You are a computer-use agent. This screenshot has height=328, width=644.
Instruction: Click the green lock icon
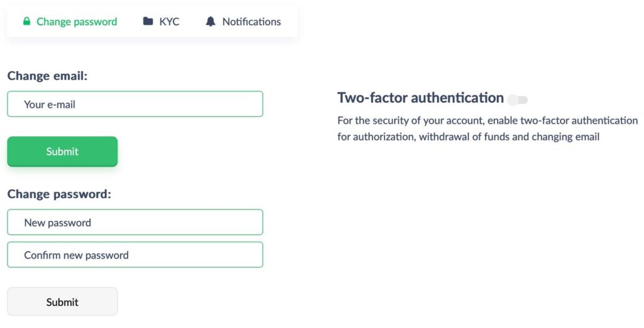tap(26, 21)
